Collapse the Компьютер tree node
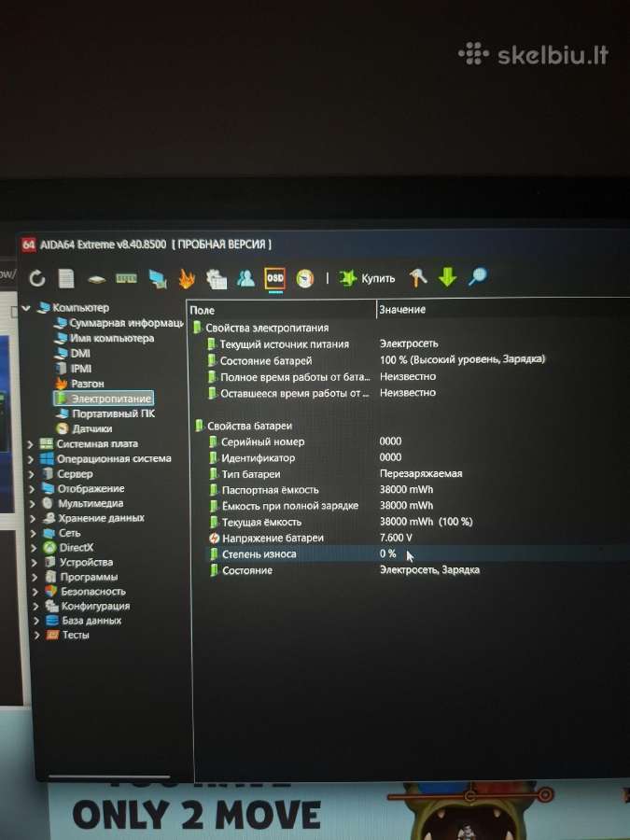 coord(26,308)
